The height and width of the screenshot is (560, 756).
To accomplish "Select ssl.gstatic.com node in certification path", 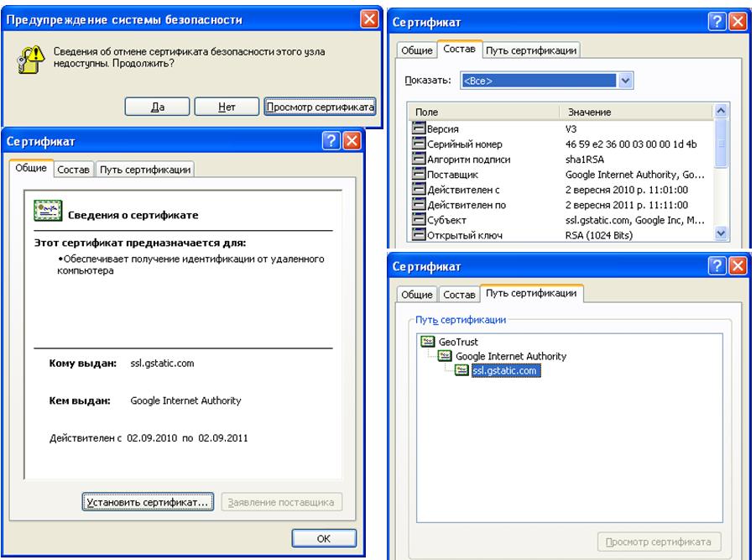I will 507,370.
